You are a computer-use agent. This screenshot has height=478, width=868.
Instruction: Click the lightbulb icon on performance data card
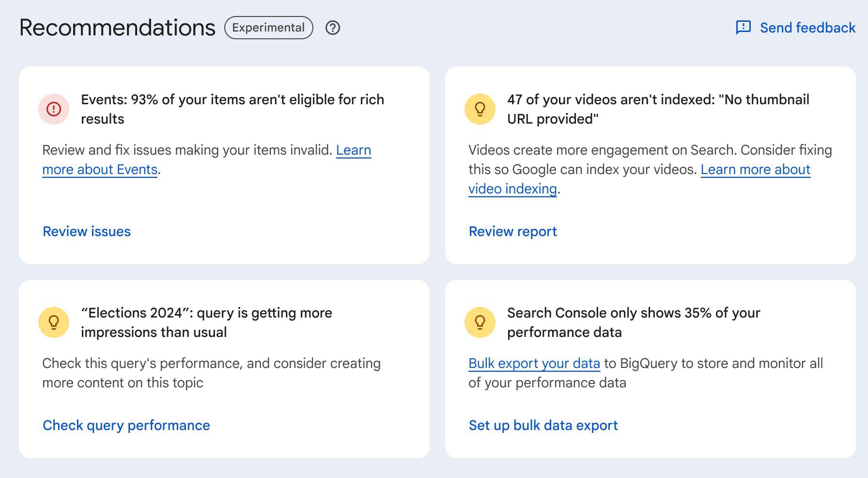(x=480, y=322)
